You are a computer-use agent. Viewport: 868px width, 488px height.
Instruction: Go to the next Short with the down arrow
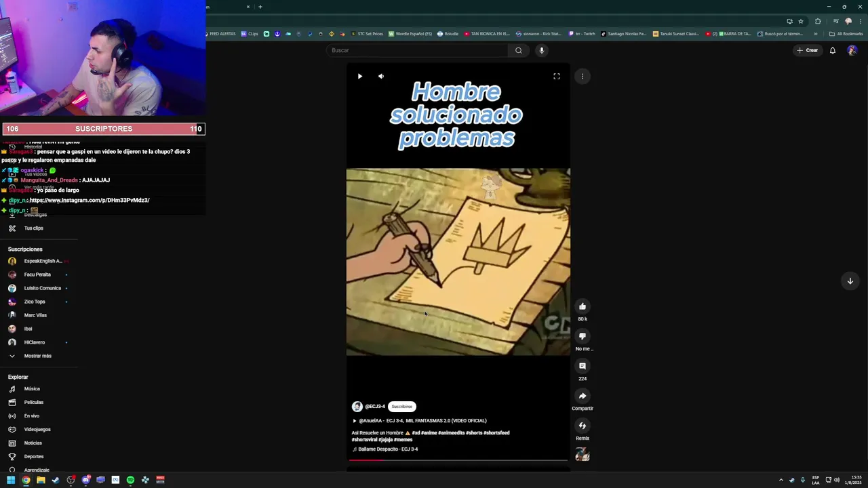(850, 281)
